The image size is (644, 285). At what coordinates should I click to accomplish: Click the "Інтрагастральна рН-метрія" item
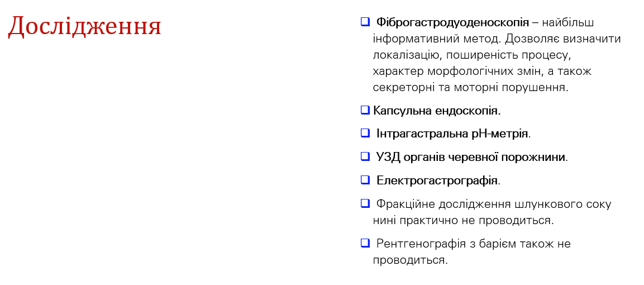pyautogui.click(x=452, y=134)
